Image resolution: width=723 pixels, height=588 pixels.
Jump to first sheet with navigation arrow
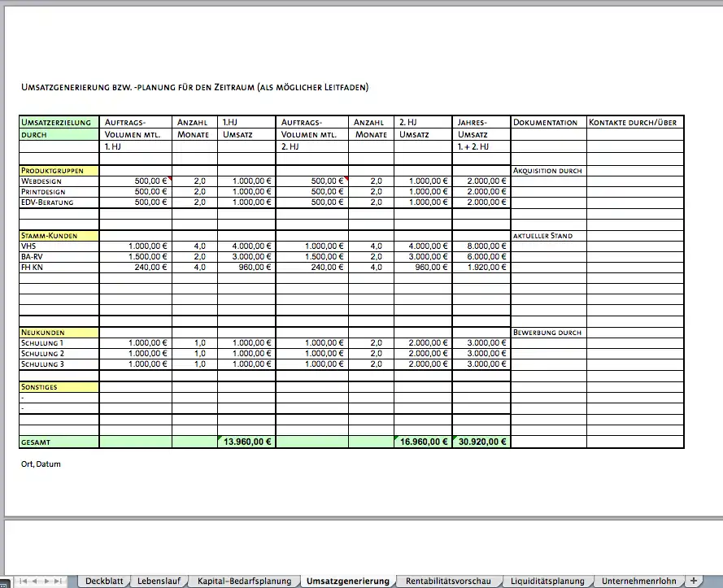pos(23,581)
